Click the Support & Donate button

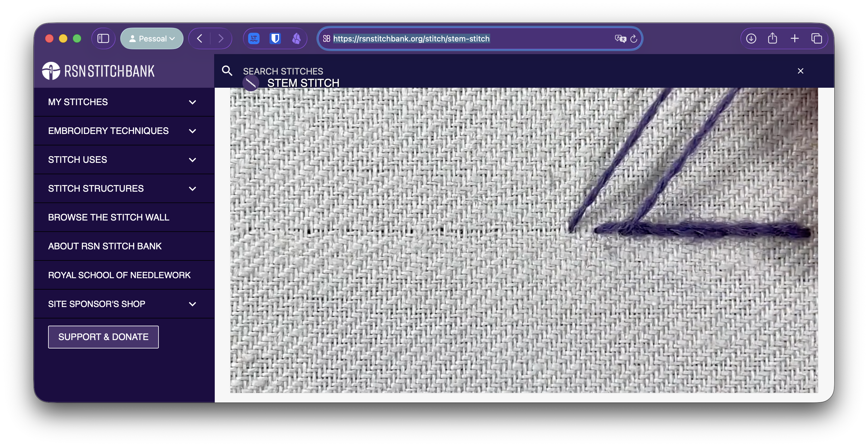click(x=103, y=336)
